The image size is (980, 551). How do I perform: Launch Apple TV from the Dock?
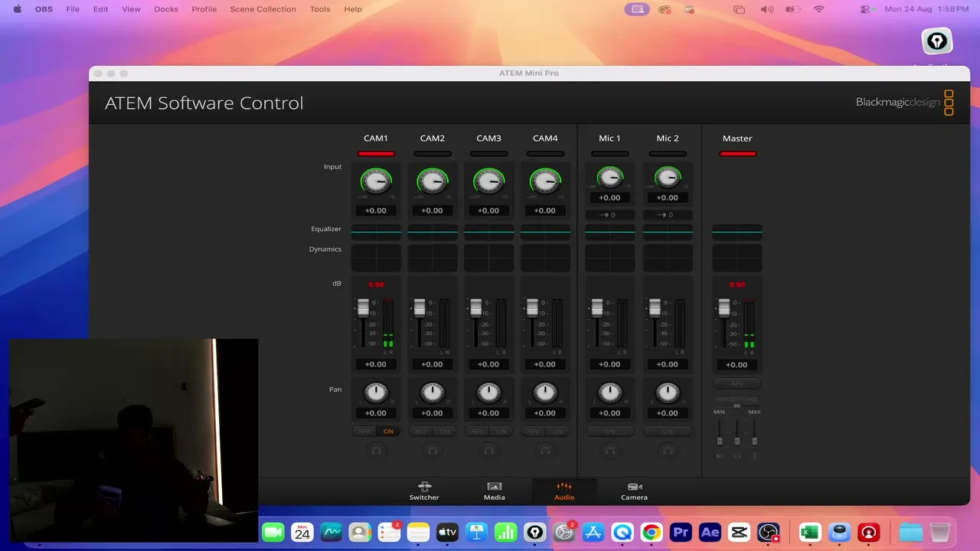447,532
